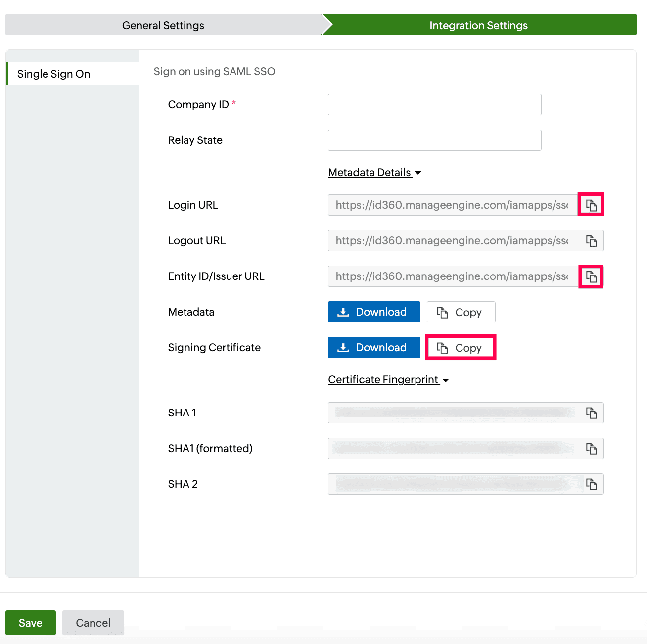Screen dimensions: 647x644
Task: Copy the Logout URL with its icon
Action: pyautogui.click(x=591, y=241)
